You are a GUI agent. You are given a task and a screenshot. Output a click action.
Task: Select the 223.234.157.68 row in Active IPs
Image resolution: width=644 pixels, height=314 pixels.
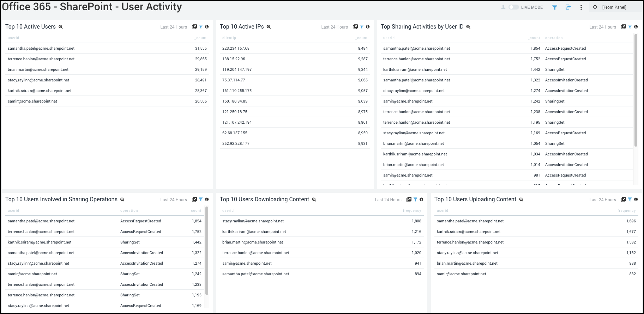[x=236, y=49]
